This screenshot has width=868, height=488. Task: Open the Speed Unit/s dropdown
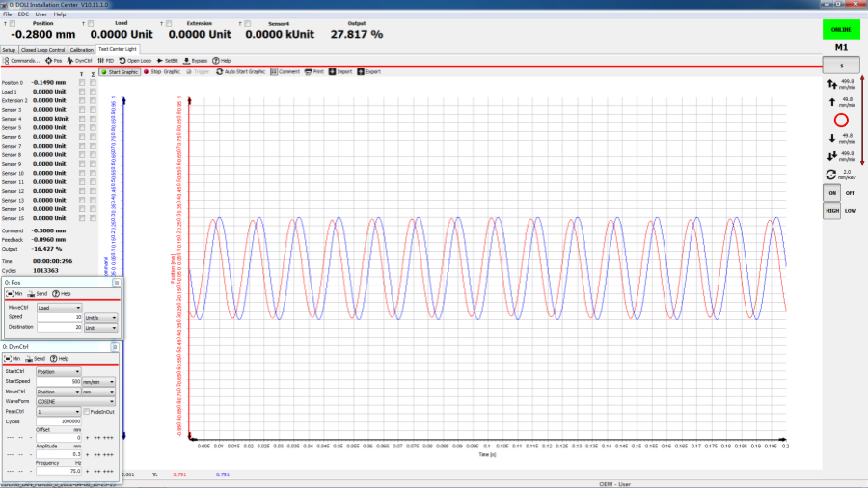pos(100,317)
